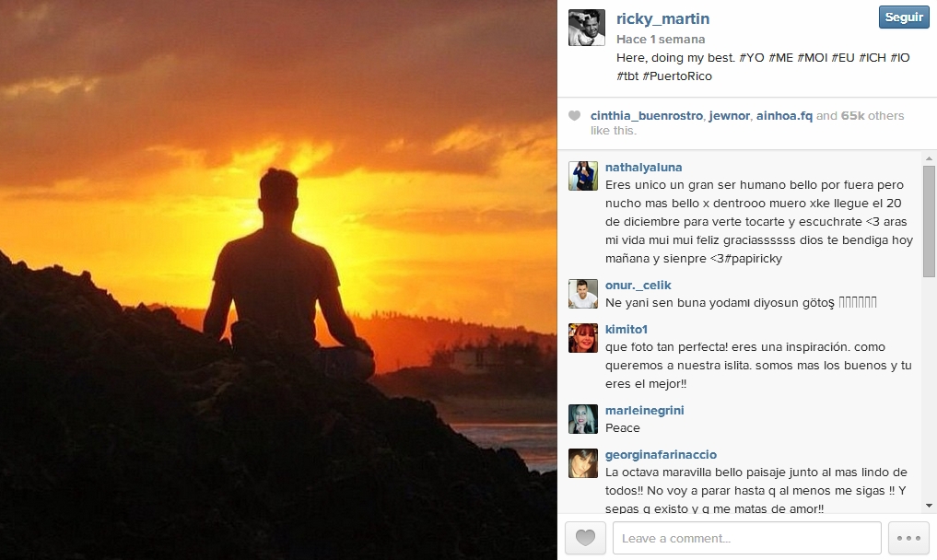The height and width of the screenshot is (560, 937).
Task: Click the small grey heart next to likers list
Action: point(574,115)
